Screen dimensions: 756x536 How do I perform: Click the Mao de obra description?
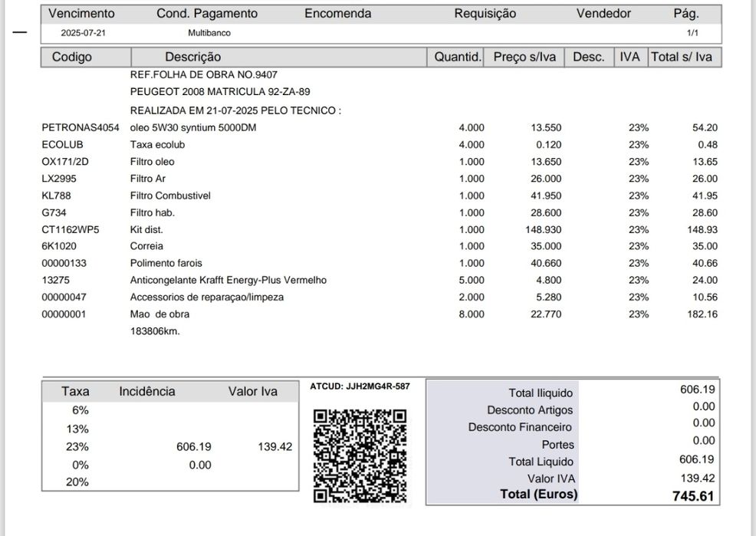(x=159, y=314)
